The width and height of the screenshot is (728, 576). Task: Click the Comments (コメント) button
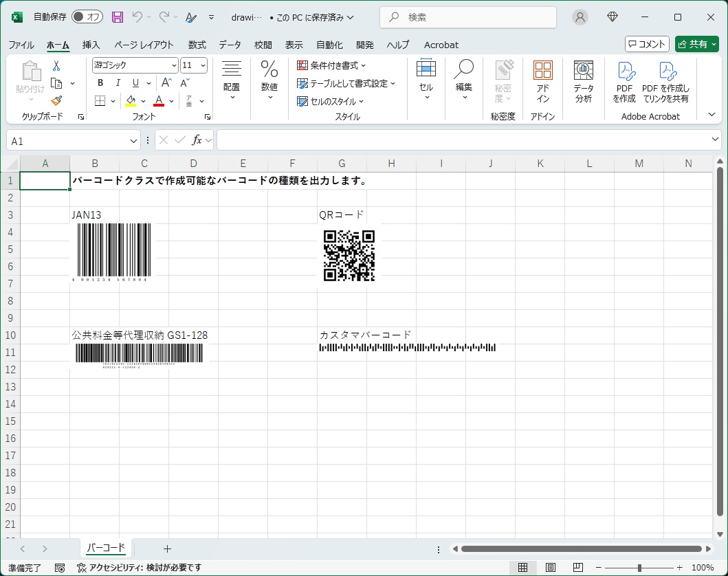[647, 44]
